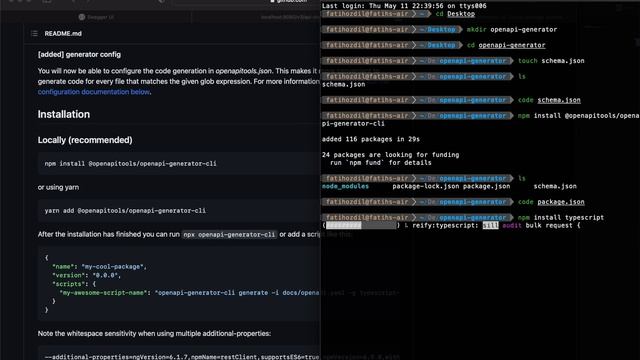Click the '[added] generator config' heading
640x360 pixels.
(x=79, y=54)
